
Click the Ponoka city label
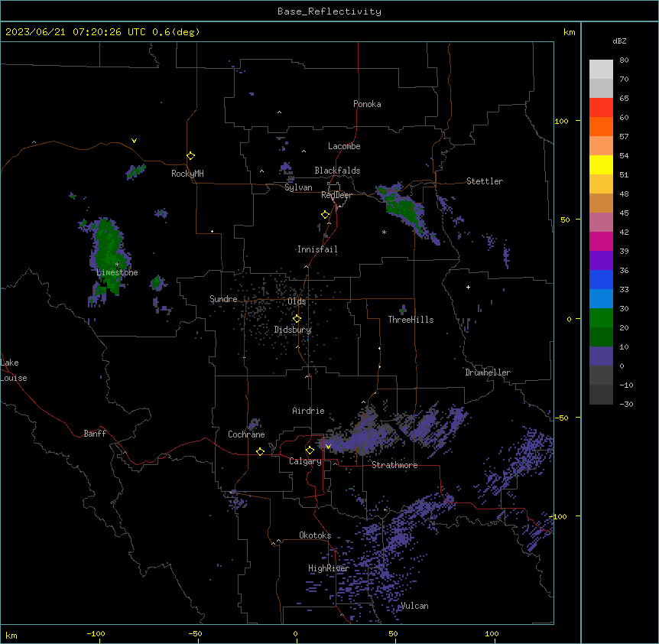pos(367,104)
